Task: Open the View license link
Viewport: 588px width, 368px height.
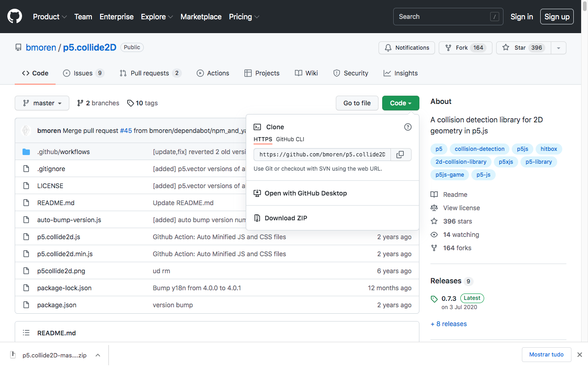Action: [x=455, y=208]
